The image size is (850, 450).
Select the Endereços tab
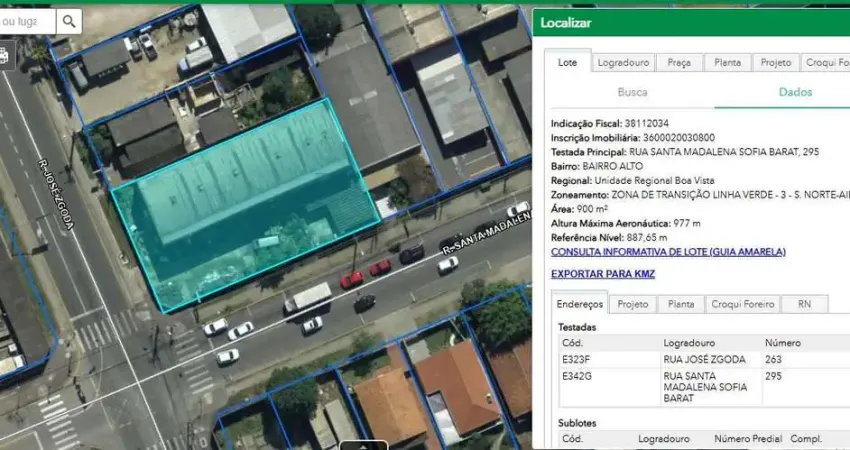coord(580,304)
